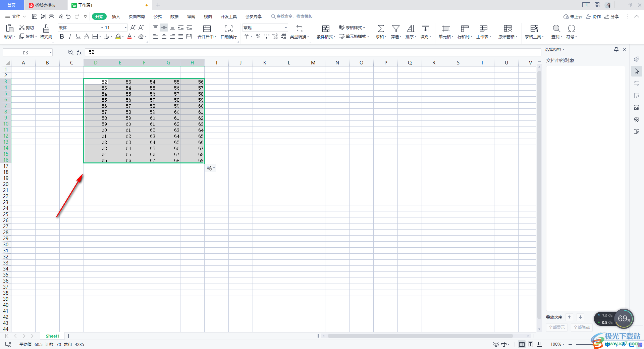Click the Worksheet icon
The width and height of the screenshot is (644, 349).
coord(483,29)
